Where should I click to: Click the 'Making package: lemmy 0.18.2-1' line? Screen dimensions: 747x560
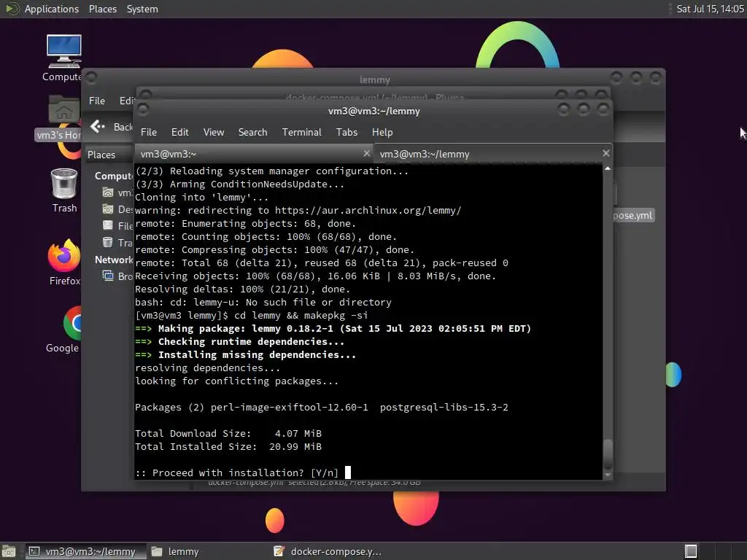pos(333,329)
